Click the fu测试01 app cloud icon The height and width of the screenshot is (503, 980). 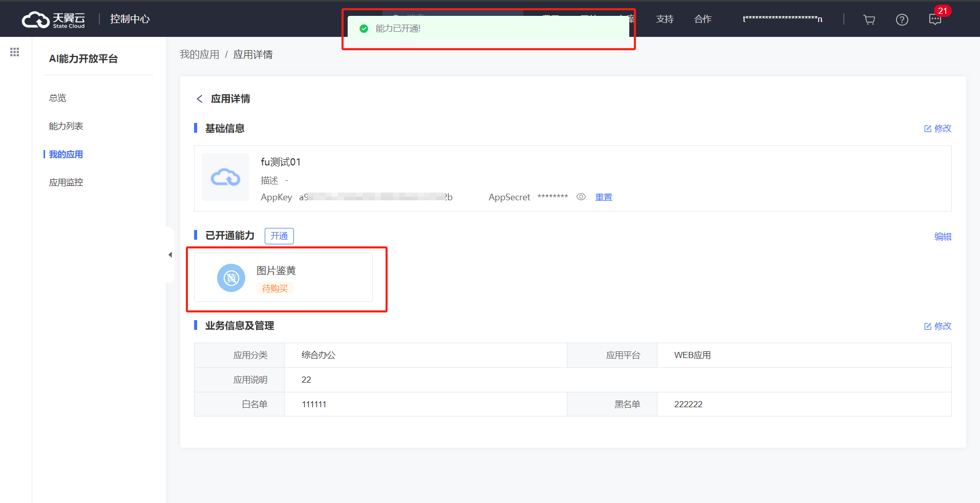coord(225,177)
